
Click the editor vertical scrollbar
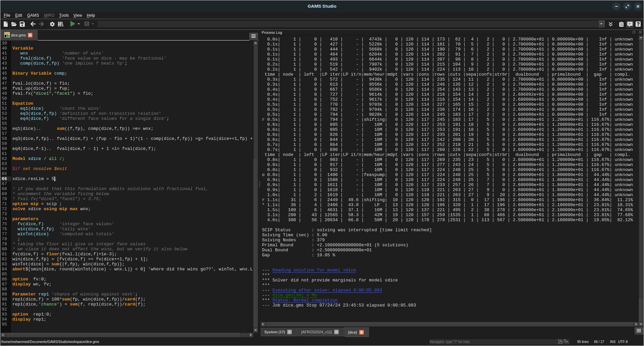[x=256, y=187]
